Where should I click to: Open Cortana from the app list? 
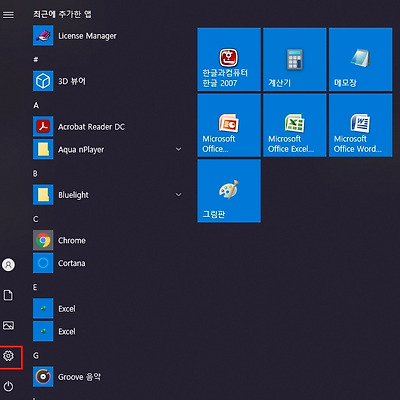pos(108,263)
